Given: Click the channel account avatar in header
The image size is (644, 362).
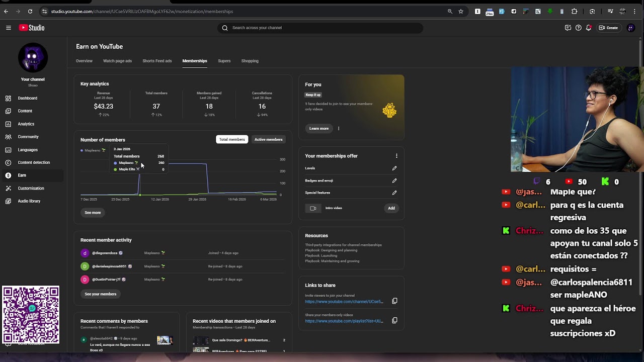Looking at the screenshot, I should pos(631,28).
